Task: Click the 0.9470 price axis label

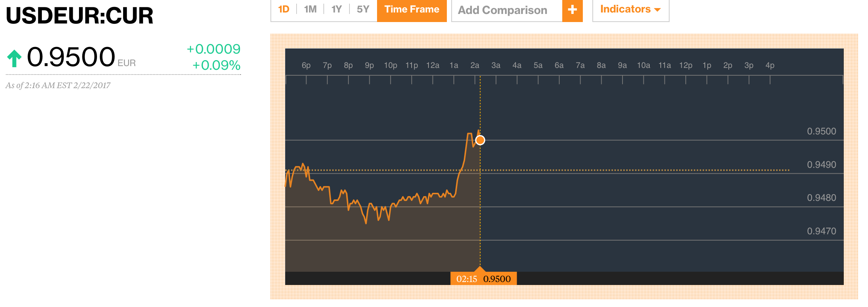Action: [x=821, y=231]
